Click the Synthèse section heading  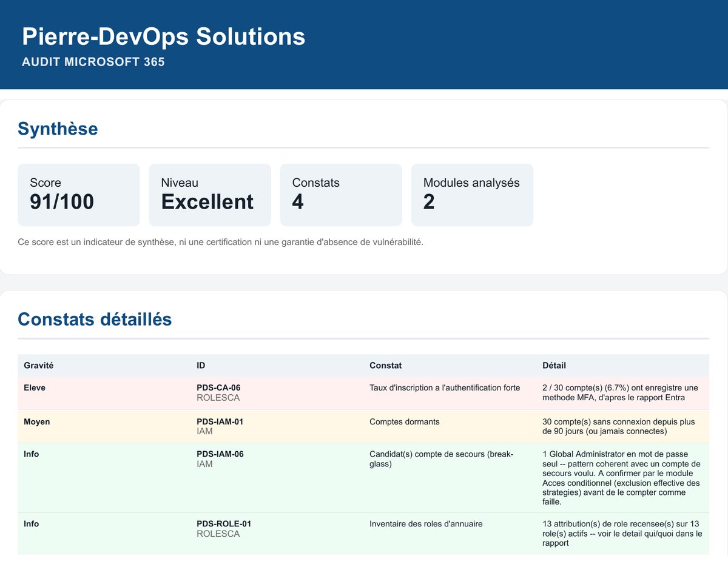click(58, 129)
